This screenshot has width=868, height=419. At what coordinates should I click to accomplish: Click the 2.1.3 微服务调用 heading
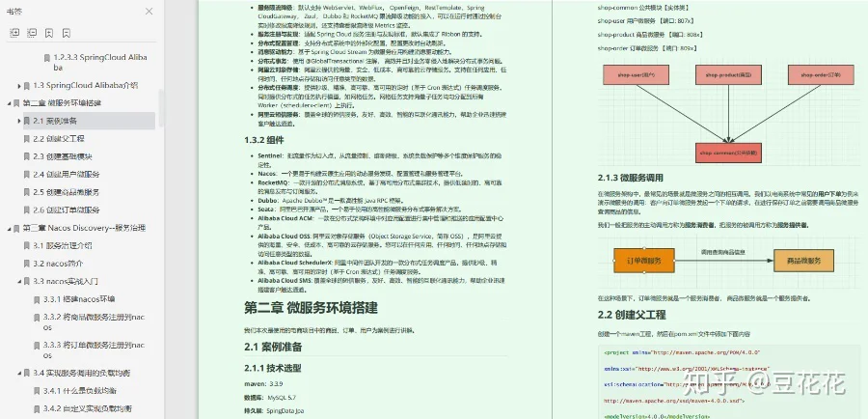pyautogui.click(x=630, y=178)
